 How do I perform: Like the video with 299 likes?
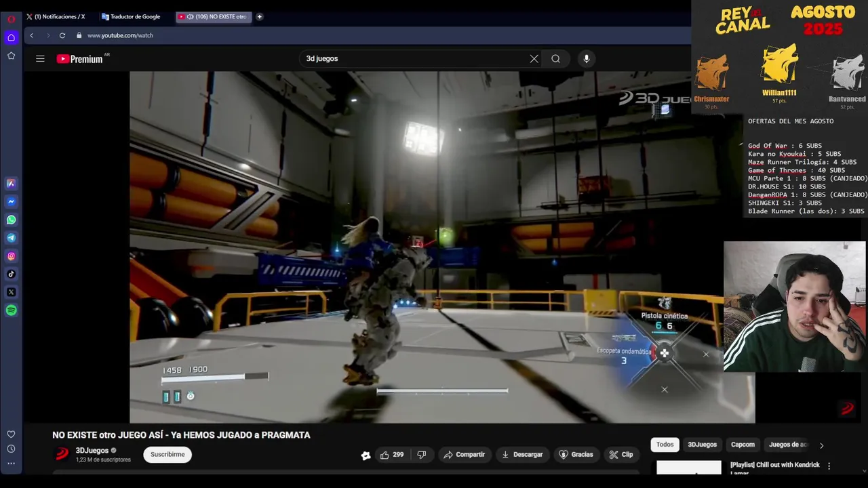click(x=392, y=455)
